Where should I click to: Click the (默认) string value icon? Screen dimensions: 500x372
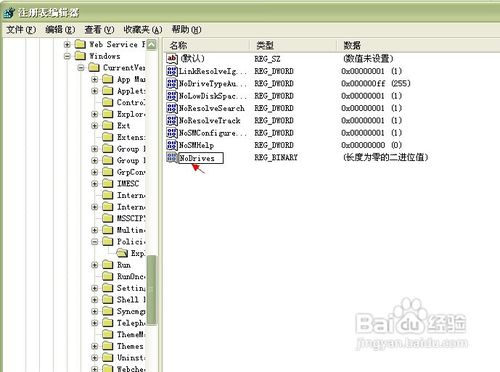click(172, 59)
